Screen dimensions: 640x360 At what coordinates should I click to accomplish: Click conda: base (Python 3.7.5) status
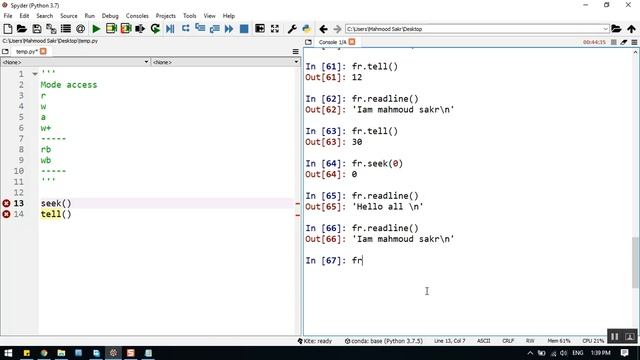point(384,341)
